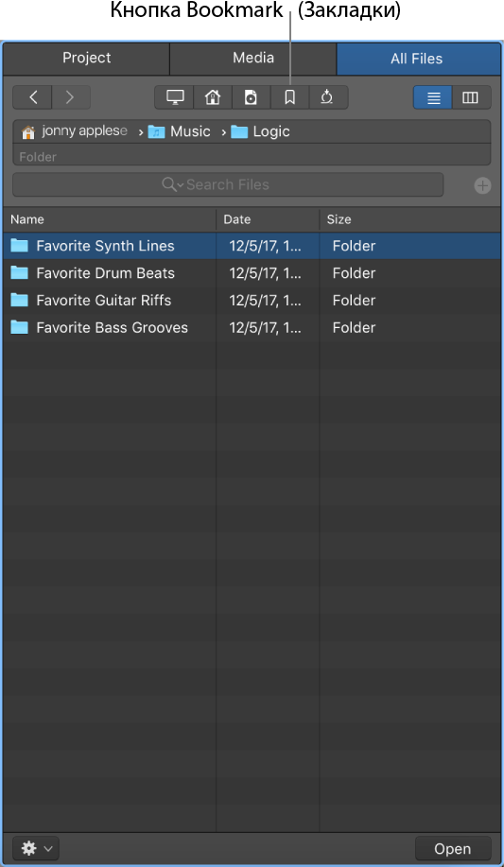504x867 pixels.
Task: Click the recent locations history button
Action: [x=328, y=97]
